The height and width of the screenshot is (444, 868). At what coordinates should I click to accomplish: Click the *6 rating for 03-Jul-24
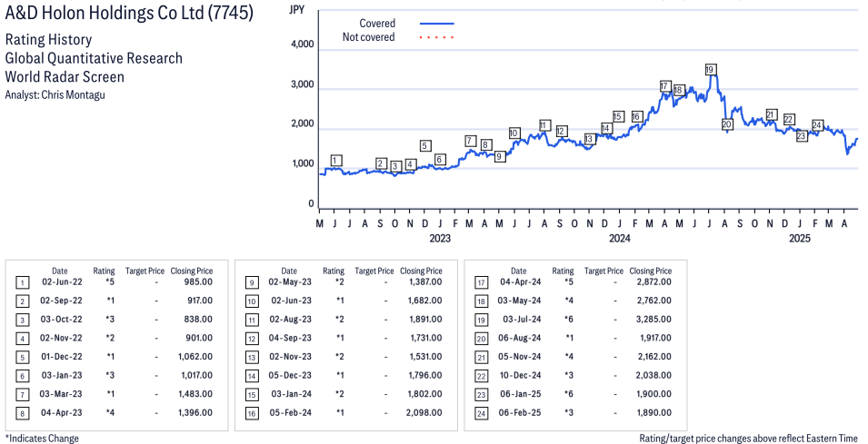coord(569,319)
